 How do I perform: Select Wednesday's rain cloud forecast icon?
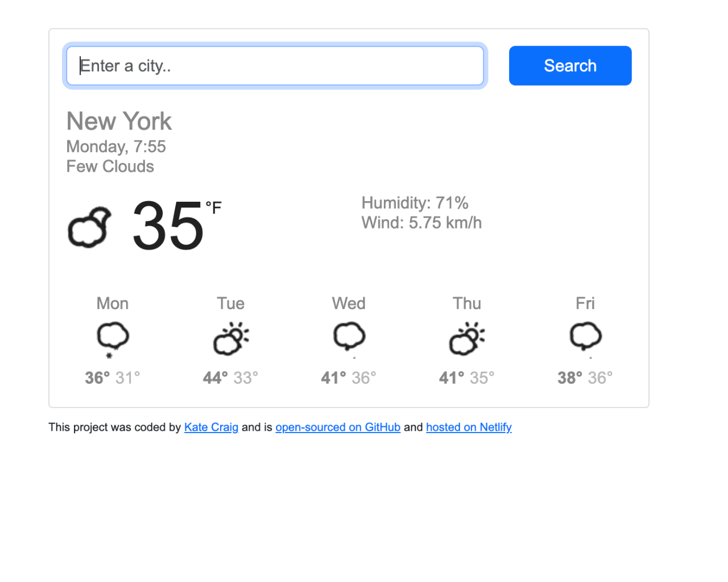(x=349, y=339)
